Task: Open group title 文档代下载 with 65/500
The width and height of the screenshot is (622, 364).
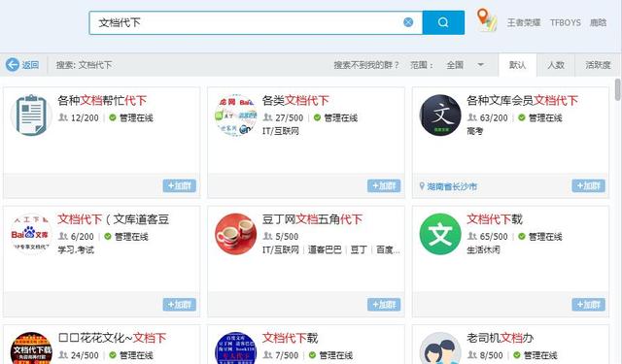Action: (x=495, y=219)
